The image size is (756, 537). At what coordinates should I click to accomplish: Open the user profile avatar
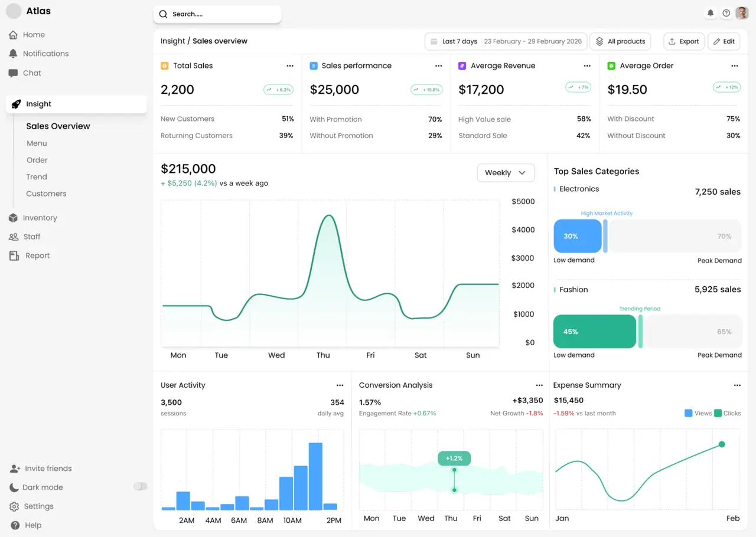tap(742, 13)
